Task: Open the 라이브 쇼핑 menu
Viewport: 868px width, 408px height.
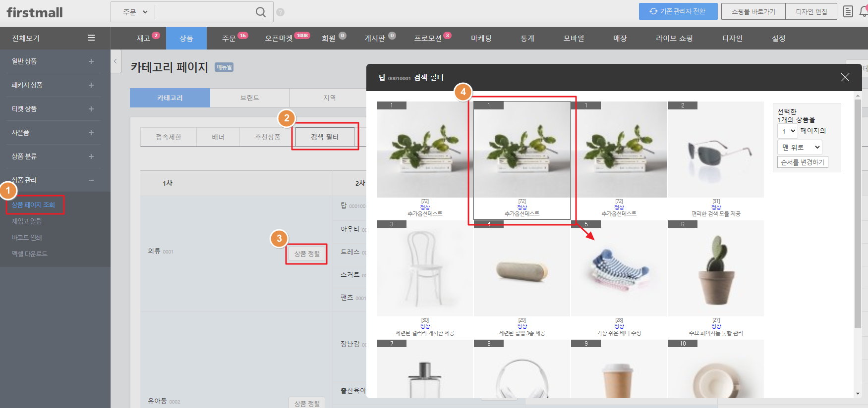Action: 674,38
